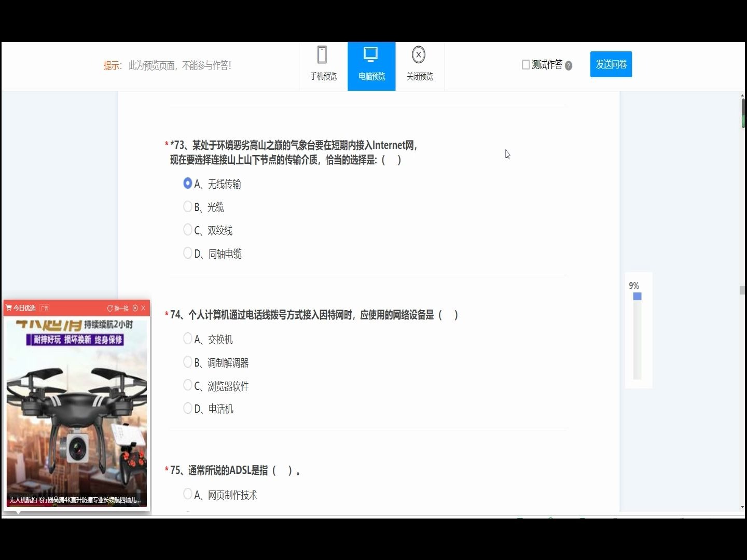Select option B 光缆 for question 73
747x560 pixels.
[188, 206]
